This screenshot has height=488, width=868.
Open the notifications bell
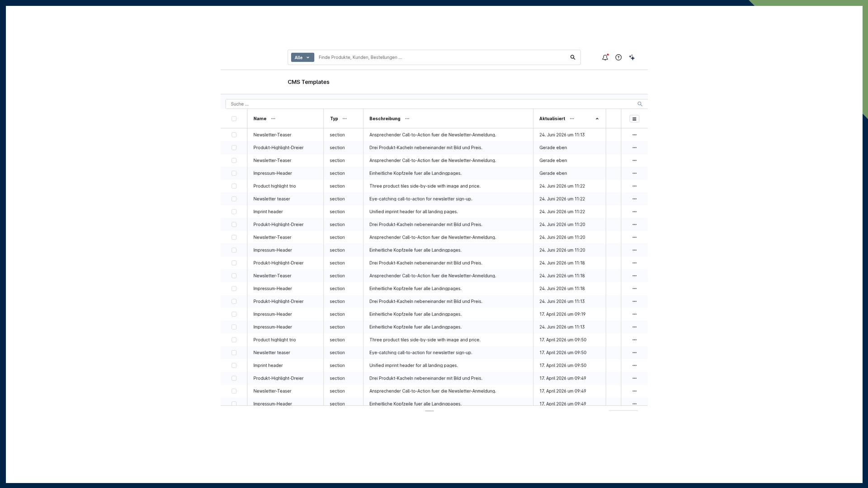(x=605, y=57)
